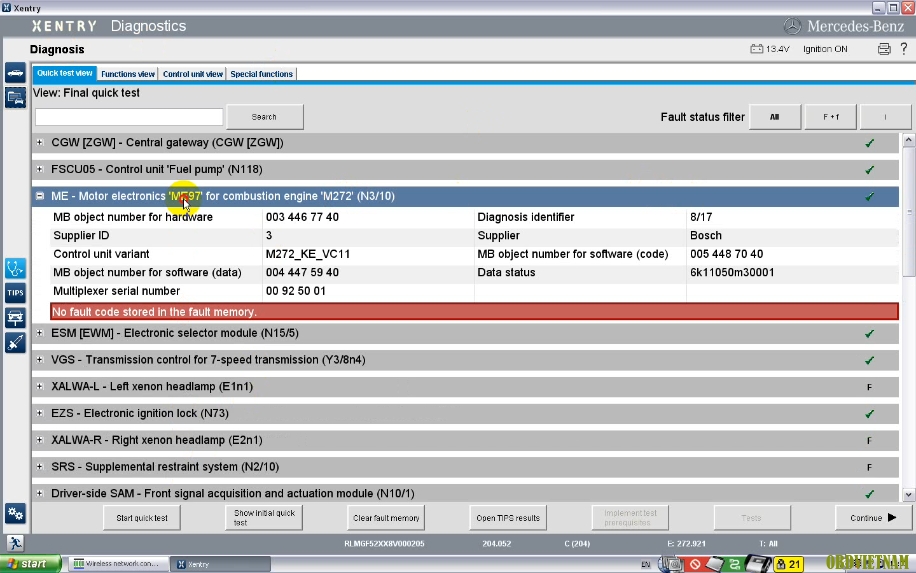Click the printer icon
The width and height of the screenshot is (916, 573).
[x=884, y=49]
